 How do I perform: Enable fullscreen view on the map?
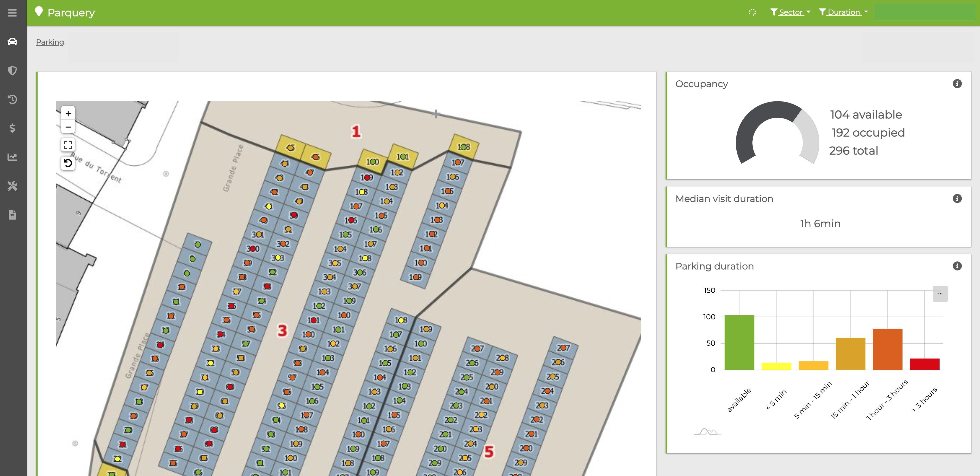[68, 145]
